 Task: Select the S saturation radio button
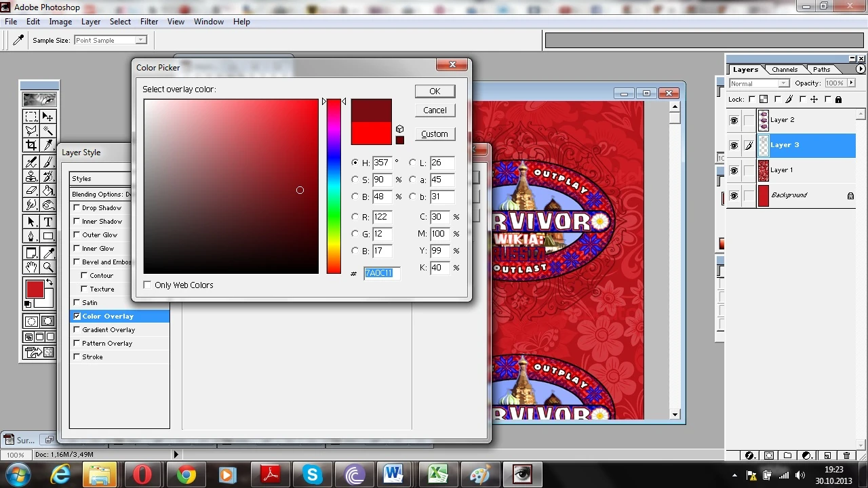(x=355, y=180)
